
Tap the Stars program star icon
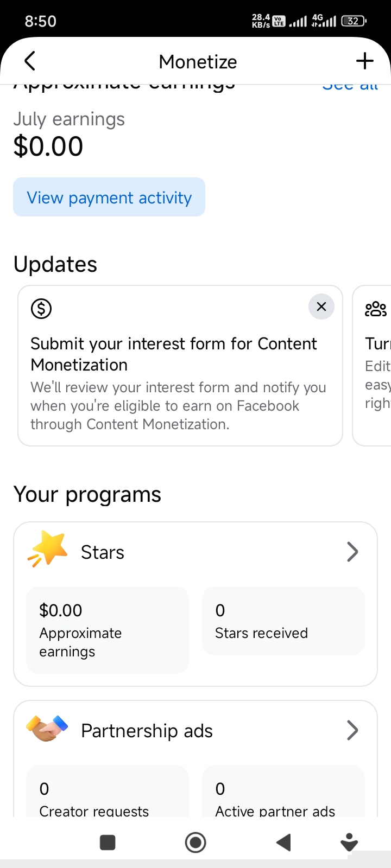(48, 549)
